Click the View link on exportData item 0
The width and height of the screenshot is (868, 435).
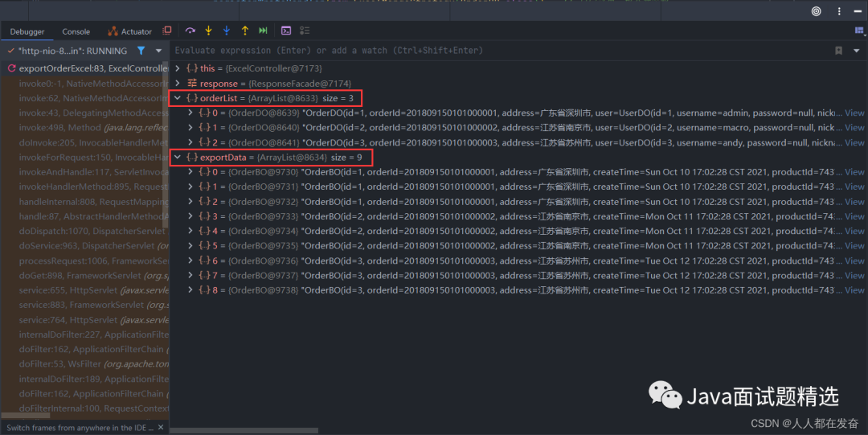click(x=854, y=172)
